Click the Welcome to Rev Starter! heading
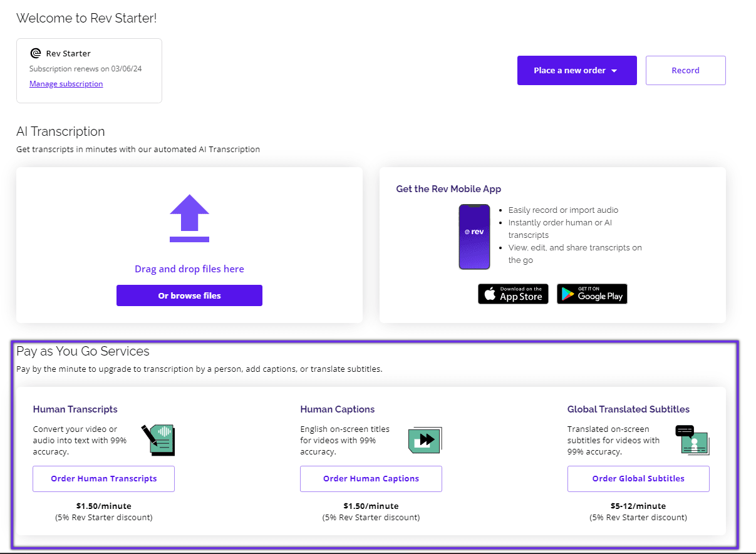 pos(86,18)
